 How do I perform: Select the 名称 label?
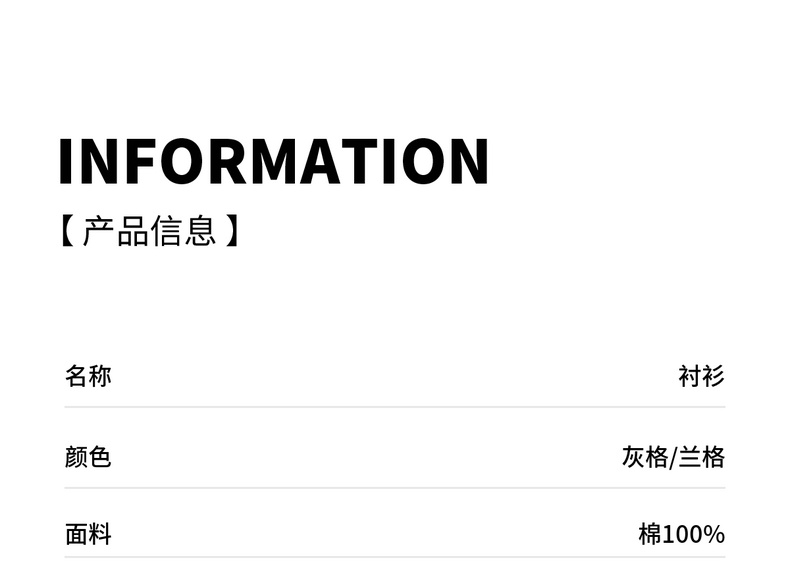click(x=88, y=377)
